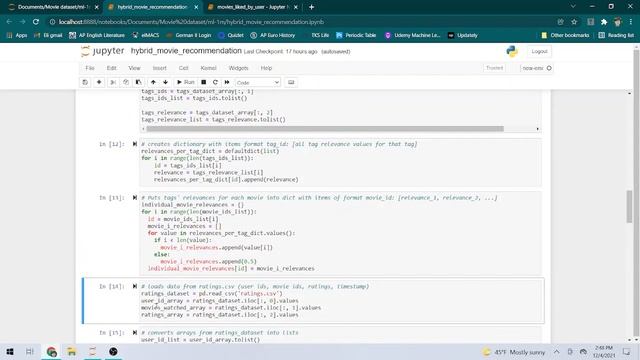Save notebook with the floppy disk icon

[85, 82]
